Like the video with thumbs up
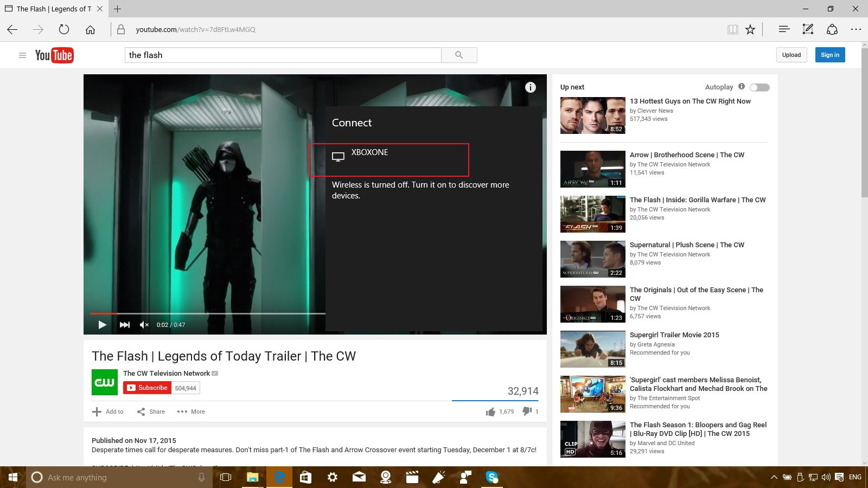Screen dimensions: 868x488 (491, 412)
